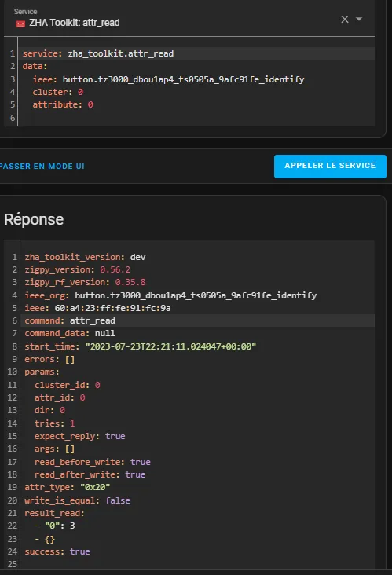Click the attr_id: 0 response line

click(60, 398)
